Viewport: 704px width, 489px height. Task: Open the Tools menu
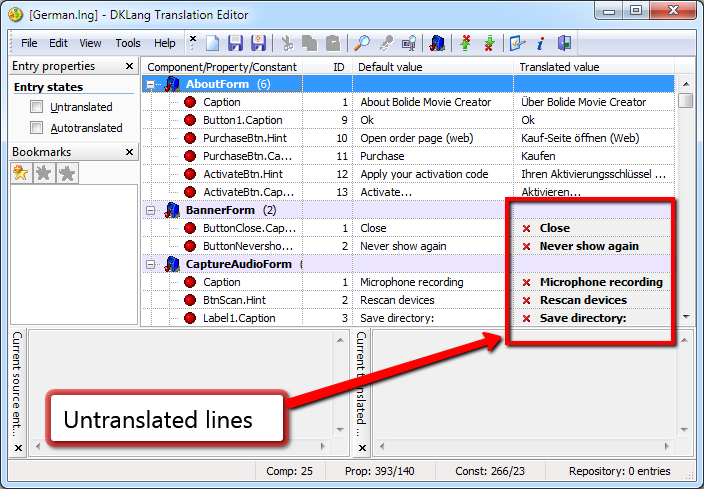(128, 43)
